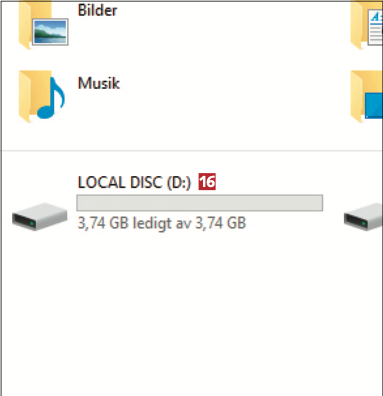Click the green light on D: drive icon

[31, 222]
